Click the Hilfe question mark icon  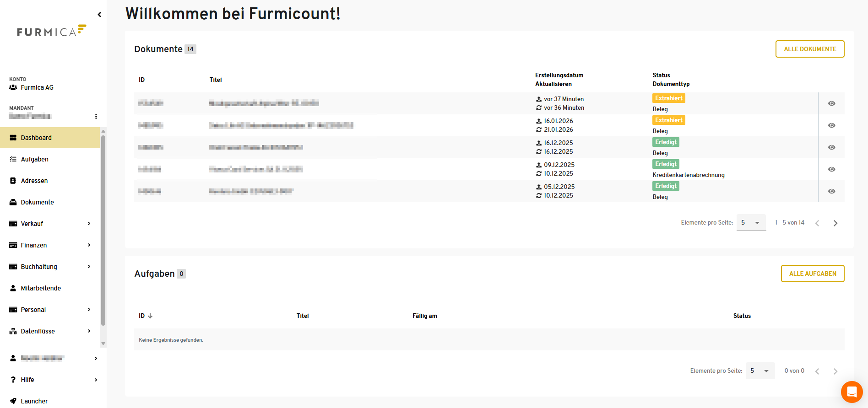13,380
